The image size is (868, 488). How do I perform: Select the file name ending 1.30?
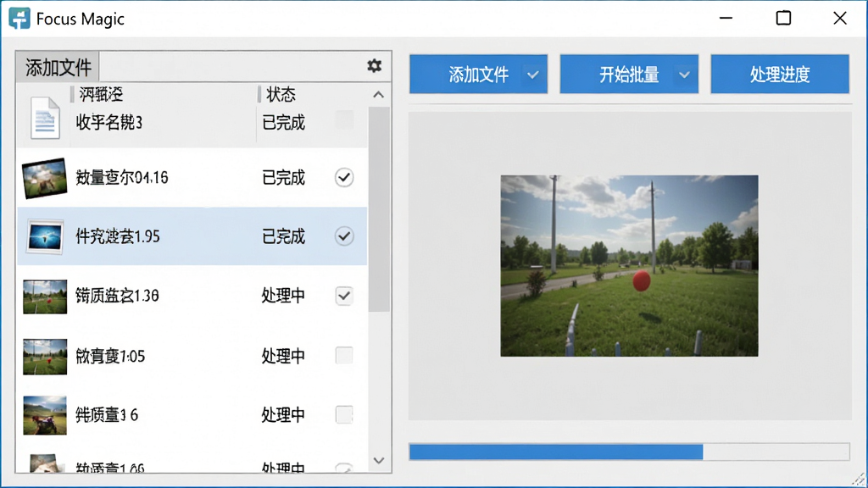coord(117,296)
